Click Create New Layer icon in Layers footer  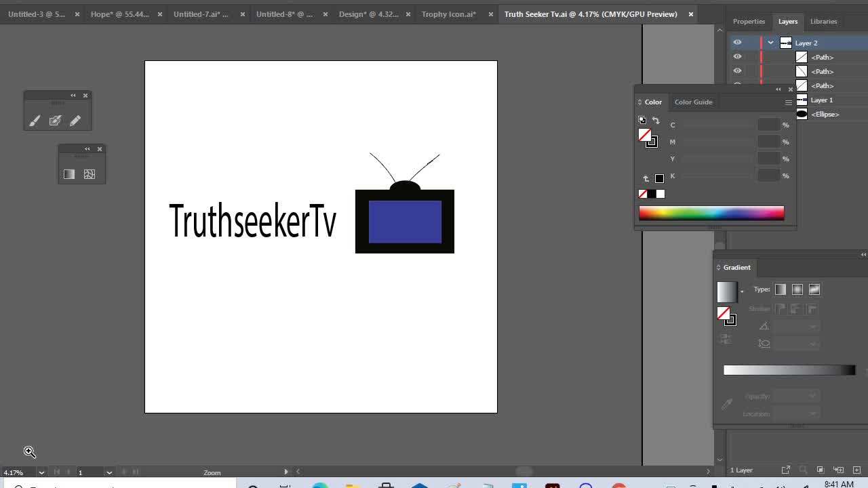(x=856, y=470)
